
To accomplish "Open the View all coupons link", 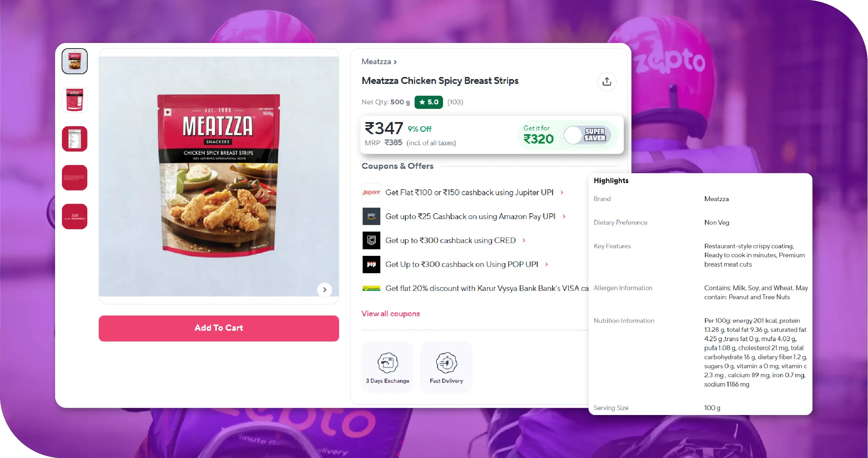I will click(x=390, y=313).
